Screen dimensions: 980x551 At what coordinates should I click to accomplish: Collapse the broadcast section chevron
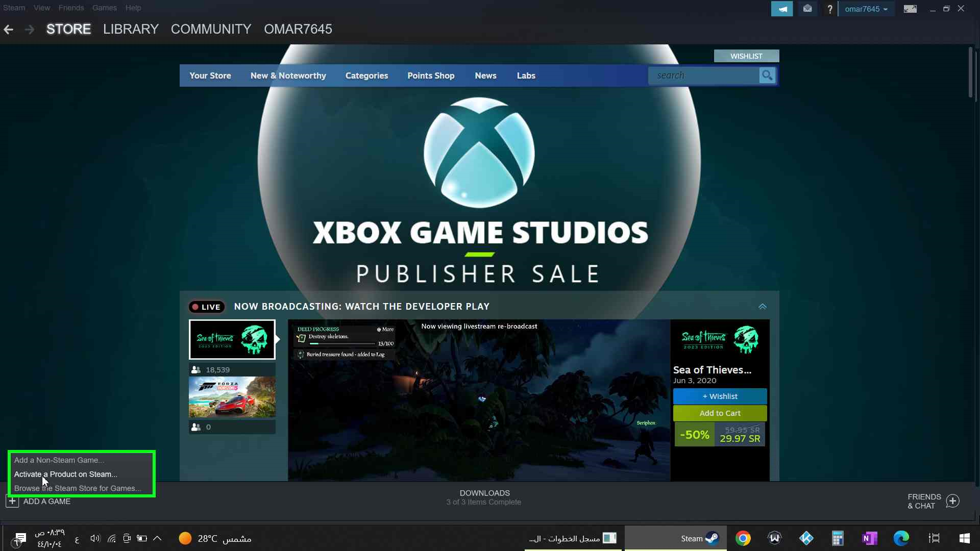[762, 307]
